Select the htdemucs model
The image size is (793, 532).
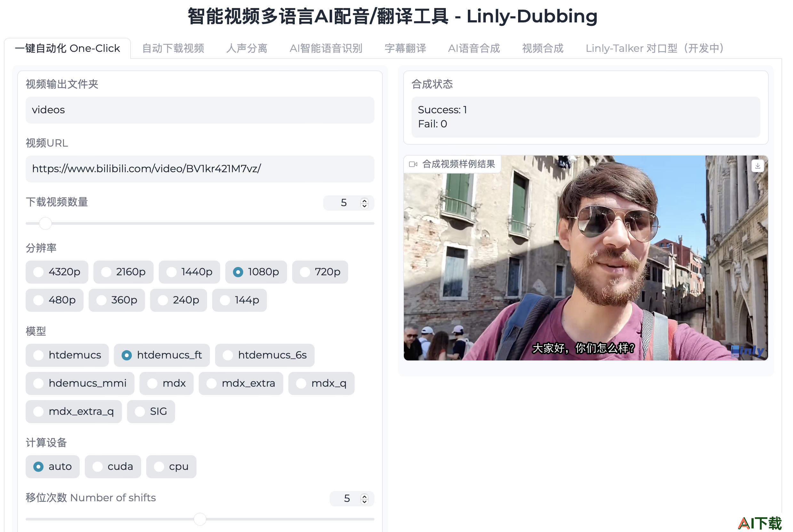[67, 355]
